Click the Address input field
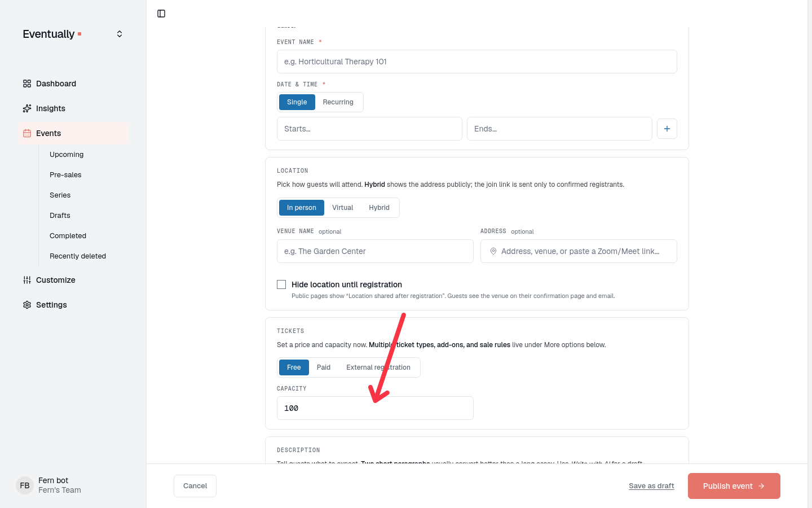This screenshot has width=812, height=508. click(579, 251)
